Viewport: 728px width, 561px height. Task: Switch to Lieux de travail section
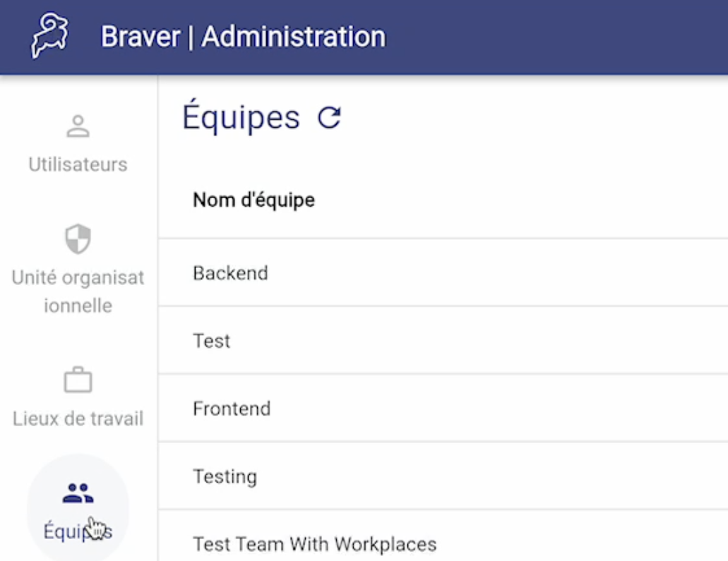pyautogui.click(x=78, y=418)
